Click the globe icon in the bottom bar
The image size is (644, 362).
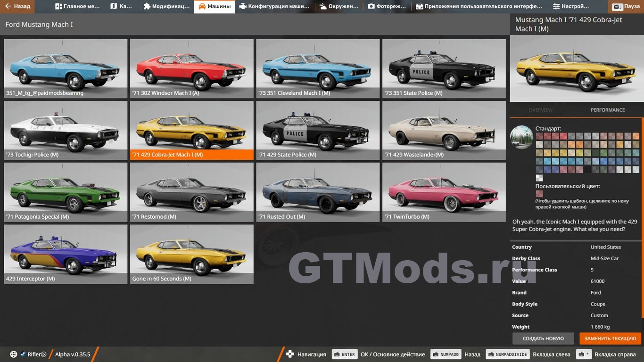(x=13, y=354)
